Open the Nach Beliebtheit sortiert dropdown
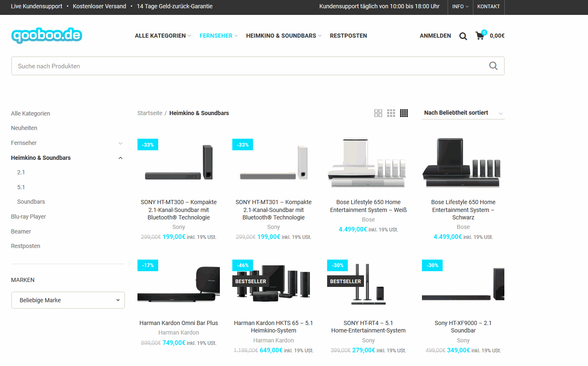The width and height of the screenshot is (588, 366). click(463, 113)
